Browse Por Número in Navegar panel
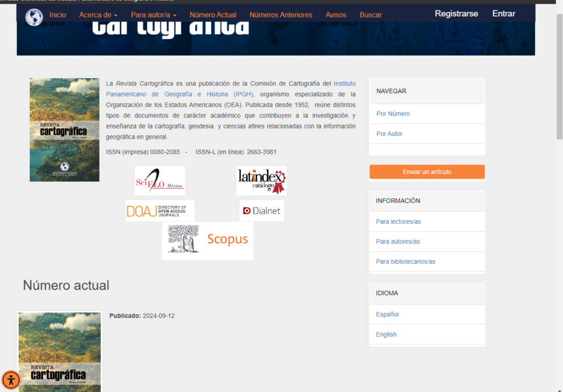This screenshot has width=563, height=392. [x=393, y=114]
